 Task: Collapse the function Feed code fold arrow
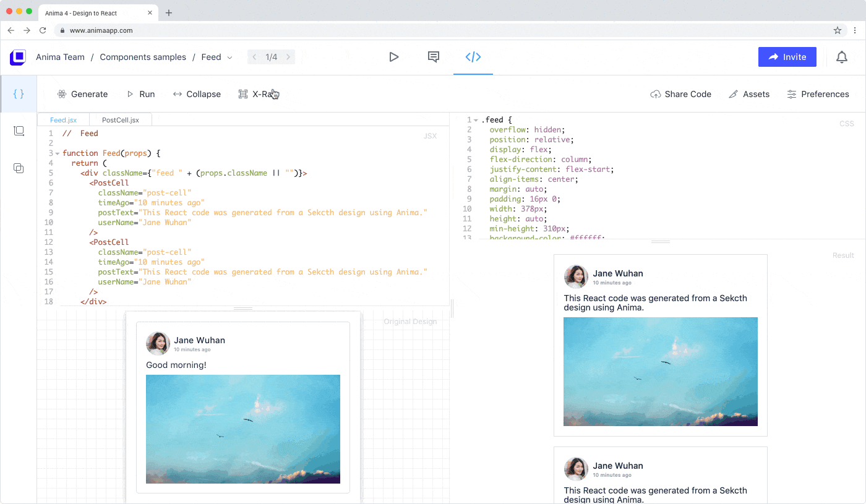(x=57, y=153)
